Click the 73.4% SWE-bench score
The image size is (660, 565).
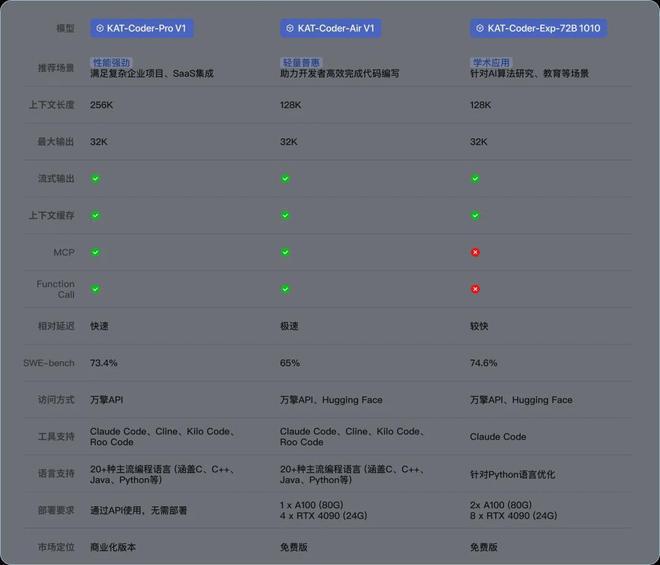pos(104,363)
